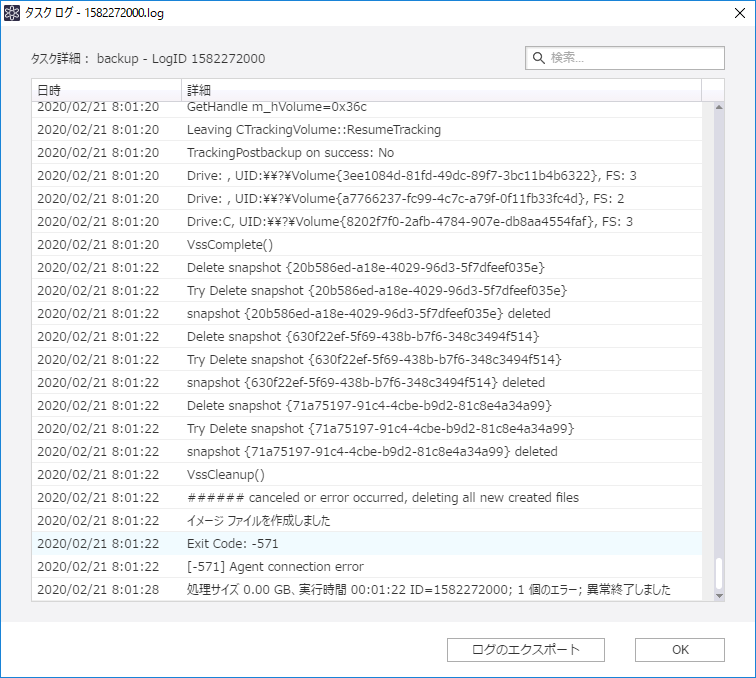Sort by the 詳細 column header
Image resolution: width=756 pixels, height=678 pixels.
[440, 90]
